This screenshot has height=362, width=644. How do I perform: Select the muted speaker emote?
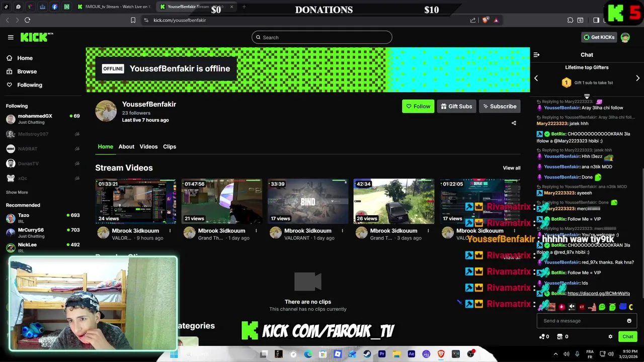[572, 307]
